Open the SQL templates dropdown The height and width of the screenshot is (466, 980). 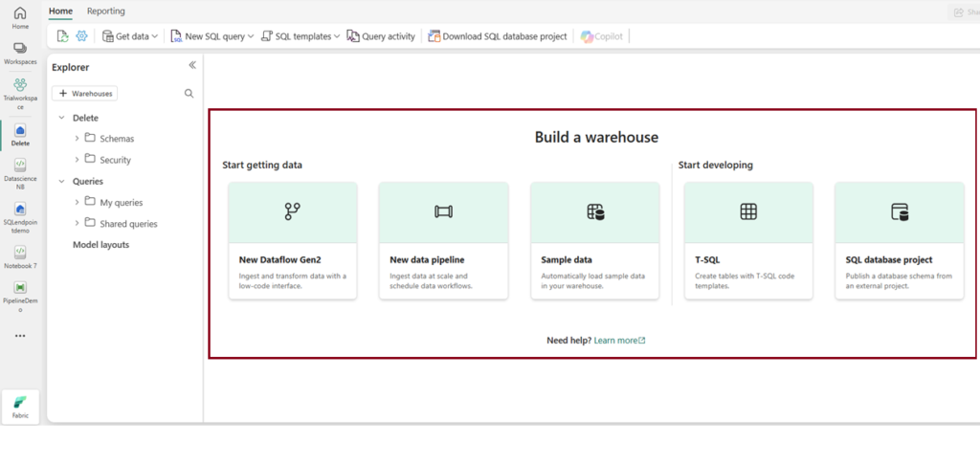pos(301,36)
